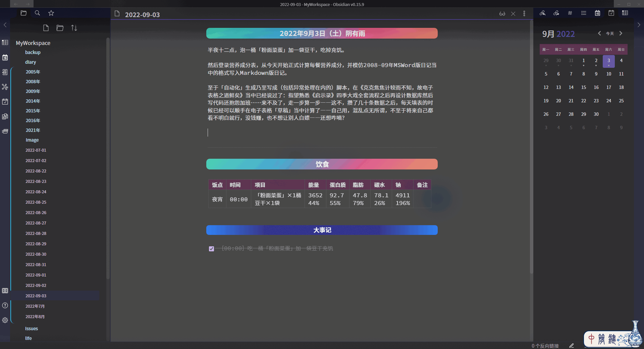
Task: Open note 2022-07-01
Action: (x=36, y=150)
